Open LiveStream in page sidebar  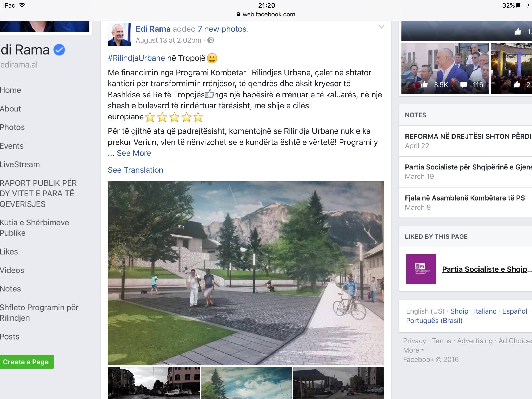coord(20,164)
